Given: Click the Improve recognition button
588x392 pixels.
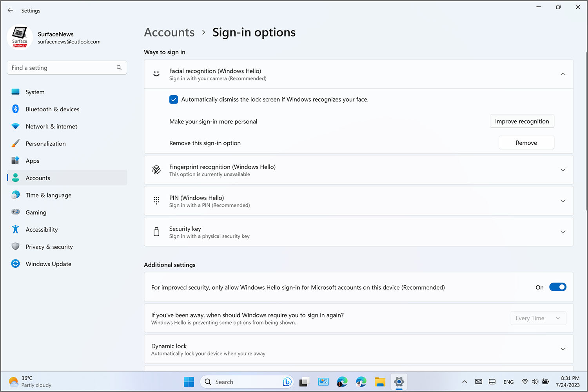Looking at the screenshot, I should pos(522,122).
